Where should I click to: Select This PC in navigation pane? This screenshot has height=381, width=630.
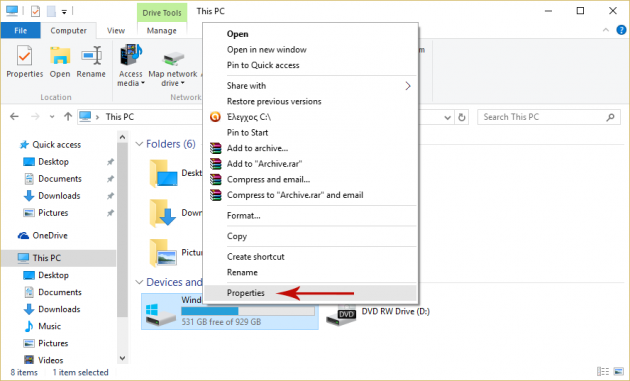click(59, 258)
